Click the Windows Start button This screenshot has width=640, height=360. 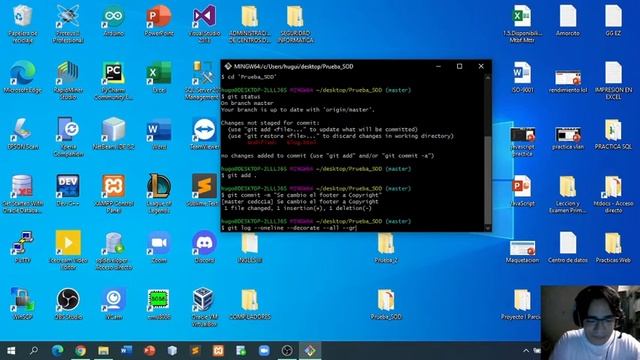coord(11,351)
